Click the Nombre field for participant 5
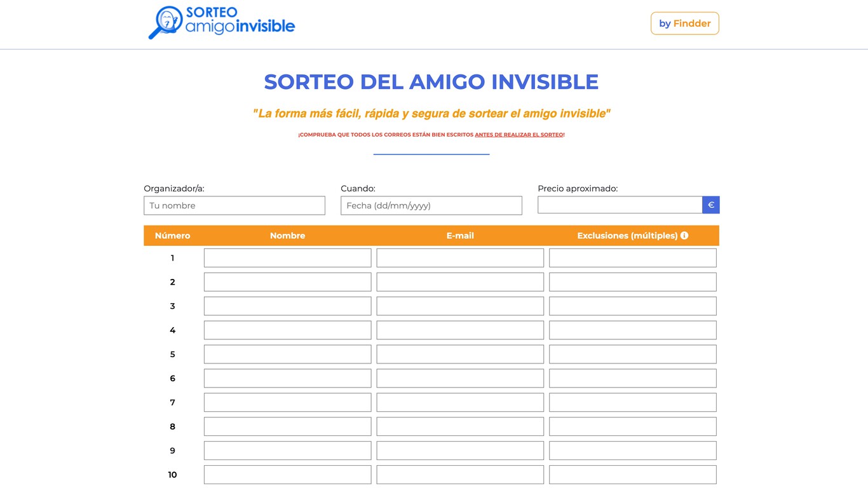The image size is (868, 488). point(287,354)
